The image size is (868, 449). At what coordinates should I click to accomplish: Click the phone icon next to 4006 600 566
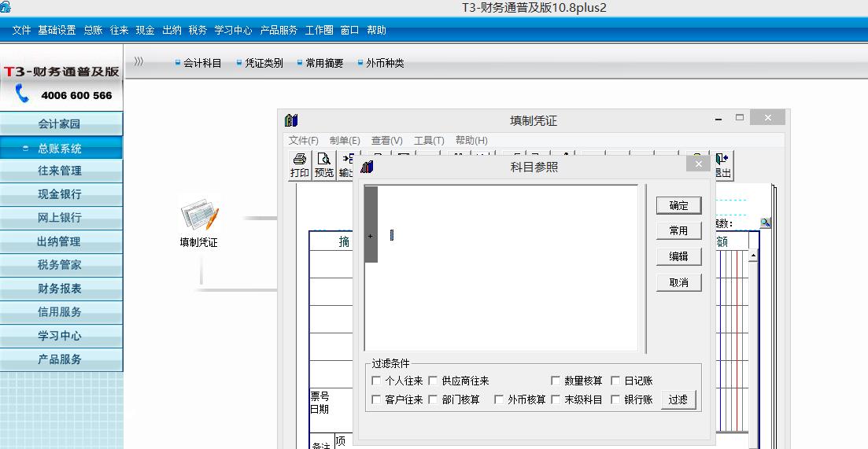[21, 94]
